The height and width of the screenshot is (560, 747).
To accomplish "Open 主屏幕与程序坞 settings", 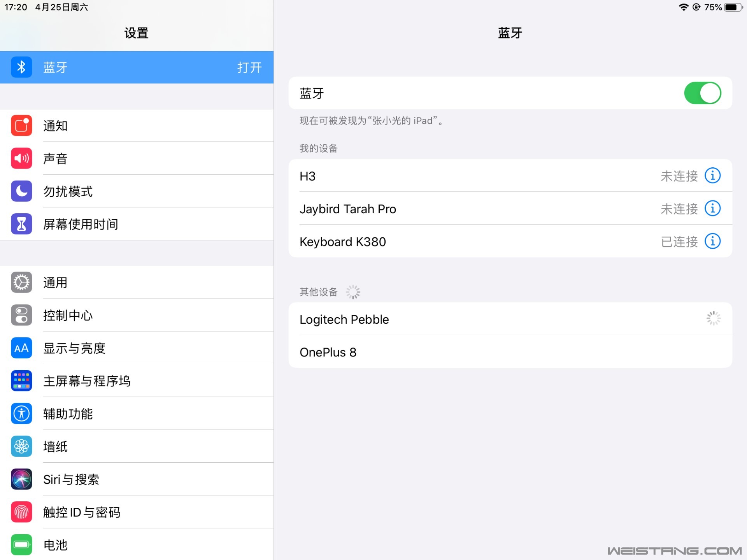I will point(137,381).
